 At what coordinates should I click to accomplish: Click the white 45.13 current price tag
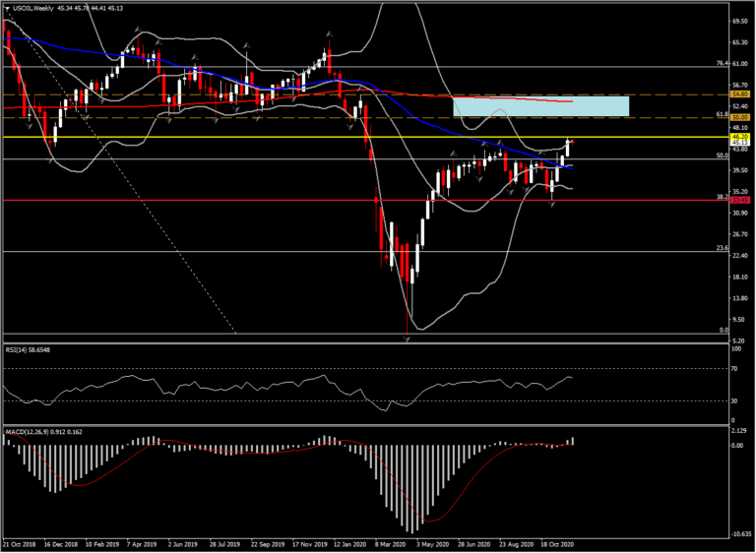click(739, 143)
